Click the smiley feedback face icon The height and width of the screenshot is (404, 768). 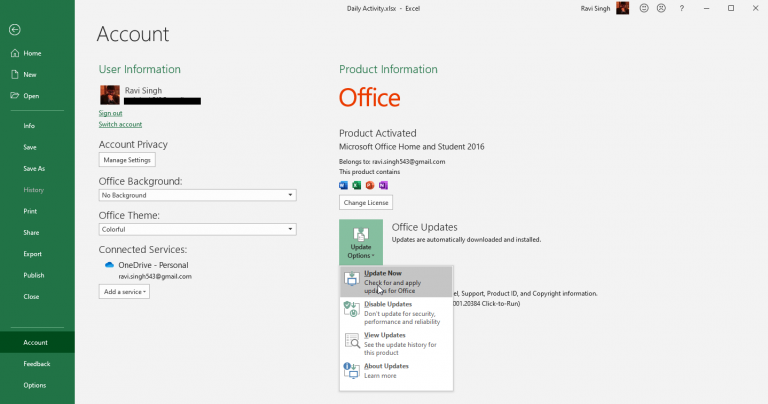click(644, 8)
